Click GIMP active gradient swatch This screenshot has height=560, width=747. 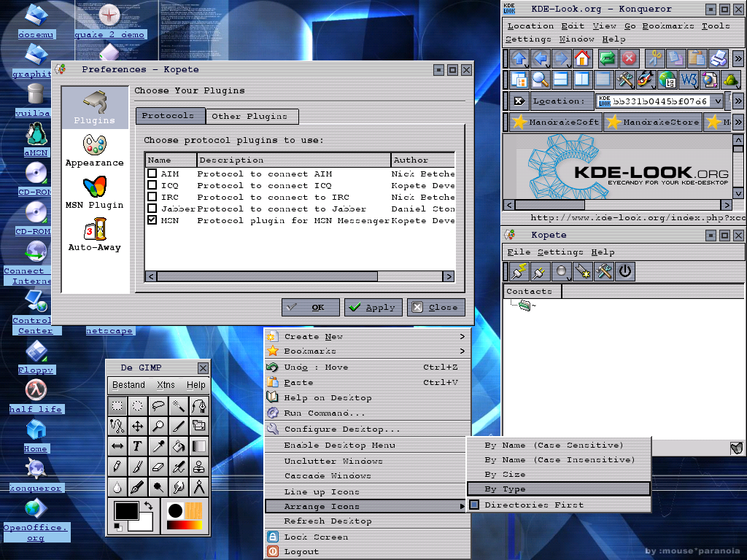point(185,525)
